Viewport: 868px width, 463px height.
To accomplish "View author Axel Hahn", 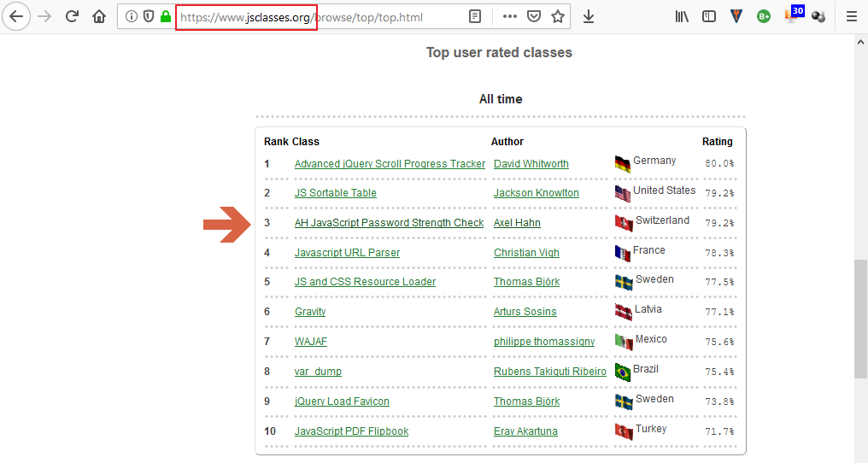I will point(517,223).
